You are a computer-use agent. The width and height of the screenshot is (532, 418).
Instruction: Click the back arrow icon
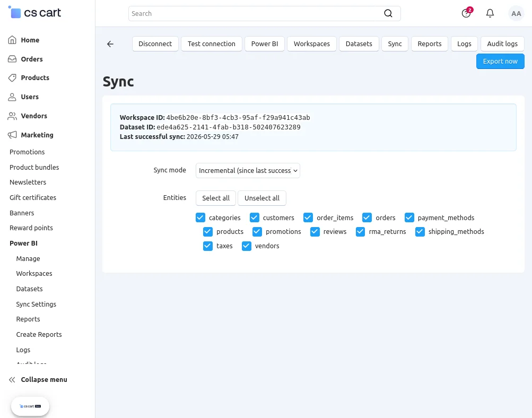click(x=110, y=44)
